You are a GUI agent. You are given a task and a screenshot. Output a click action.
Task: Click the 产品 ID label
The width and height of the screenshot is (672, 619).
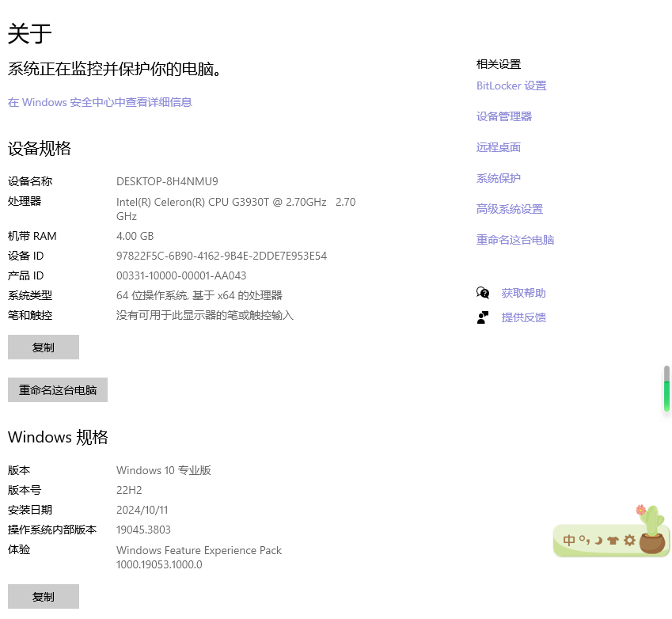(25, 275)
